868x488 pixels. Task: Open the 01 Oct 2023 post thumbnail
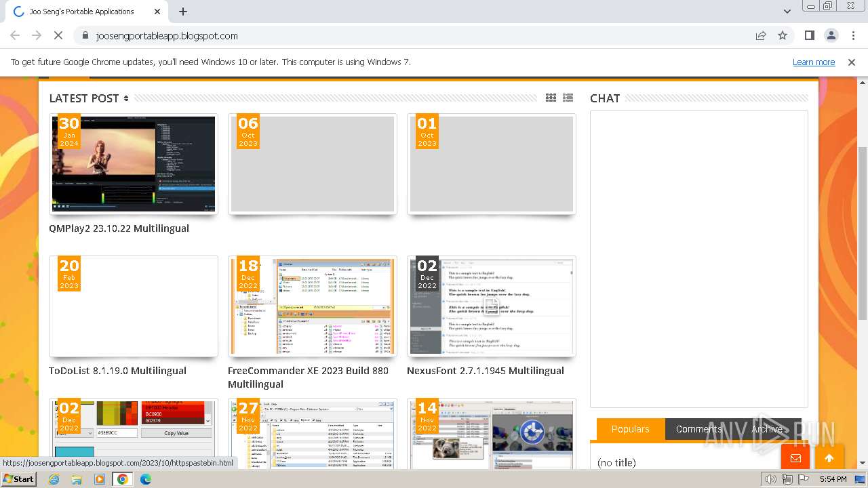coord(492,164)
